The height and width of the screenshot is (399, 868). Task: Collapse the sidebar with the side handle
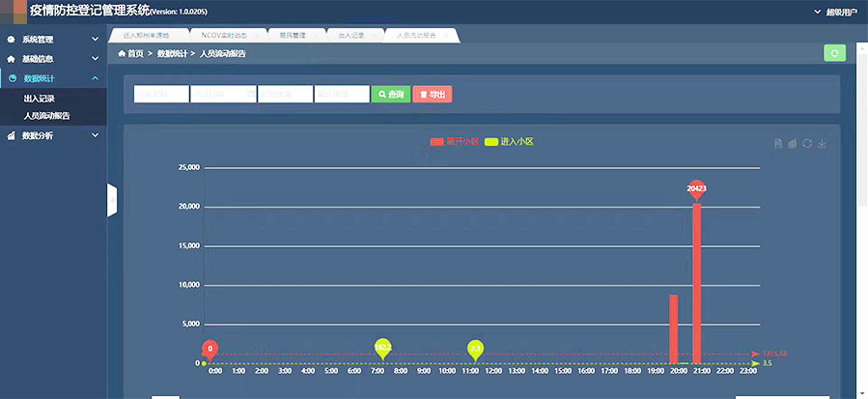tap(112, 200)
